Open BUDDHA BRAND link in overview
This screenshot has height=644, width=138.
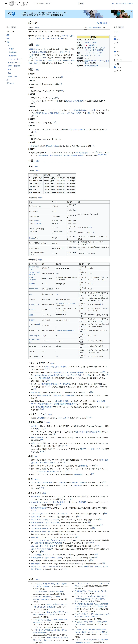tap(39, 52)
